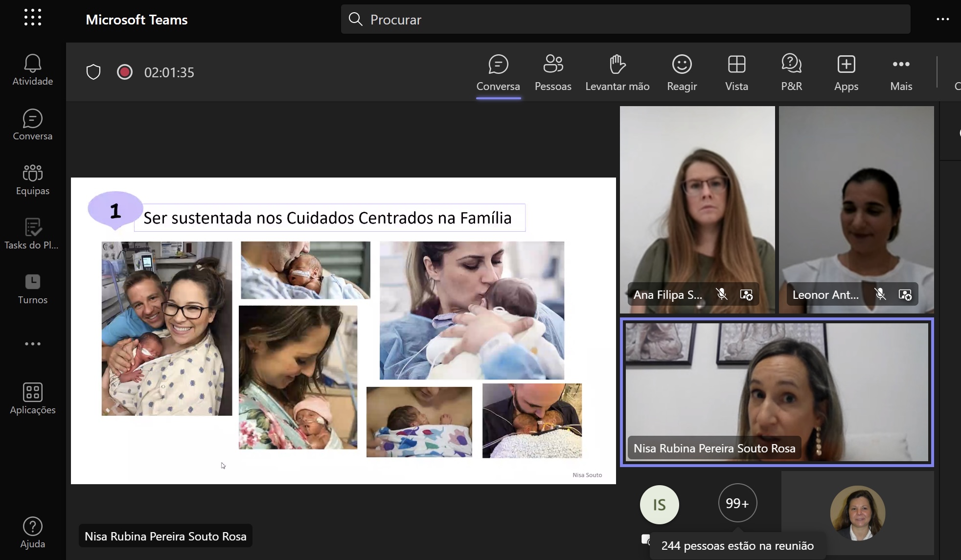Click the Ajuda help icon
This screenshot has height=560, width=961.
[32, 533]
